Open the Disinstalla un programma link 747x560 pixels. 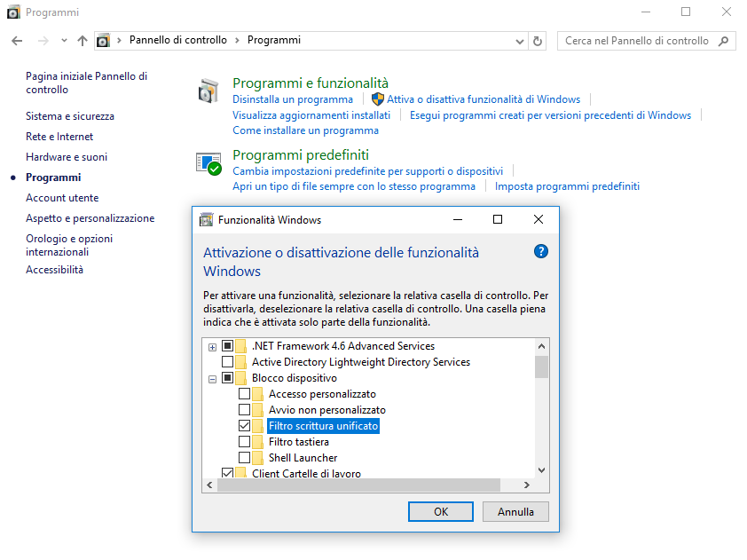293,99
